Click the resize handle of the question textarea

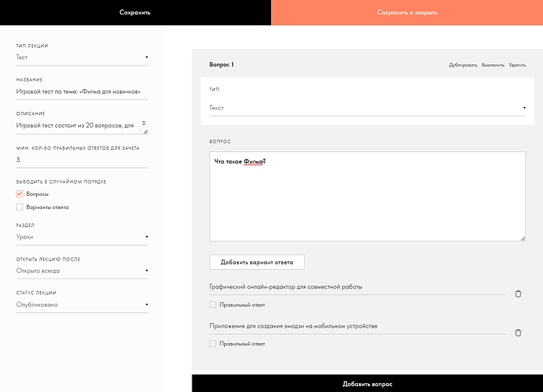[523, 238]
